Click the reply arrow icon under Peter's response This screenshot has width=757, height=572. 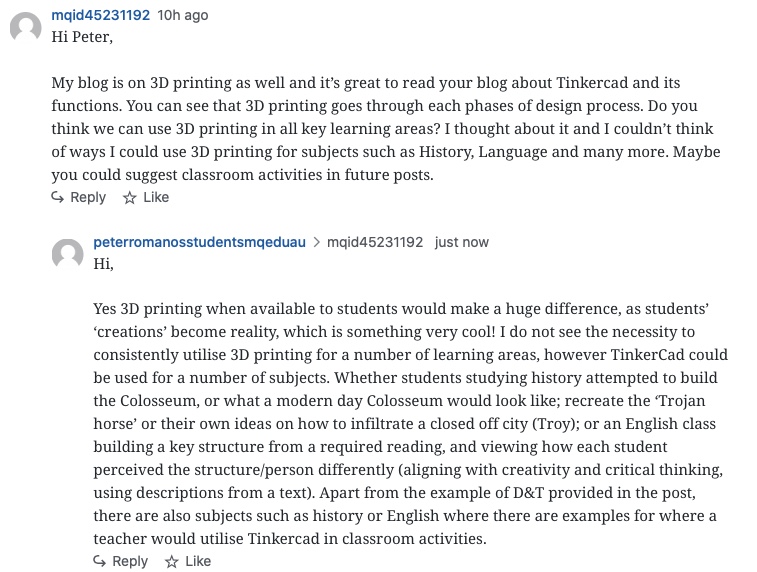pos(100,562)
